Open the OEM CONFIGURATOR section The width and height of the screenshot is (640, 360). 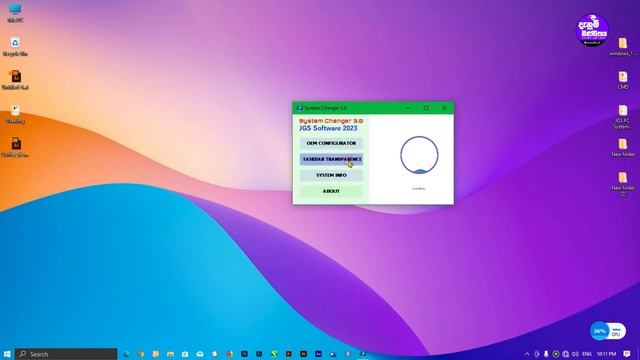[331, 143]
